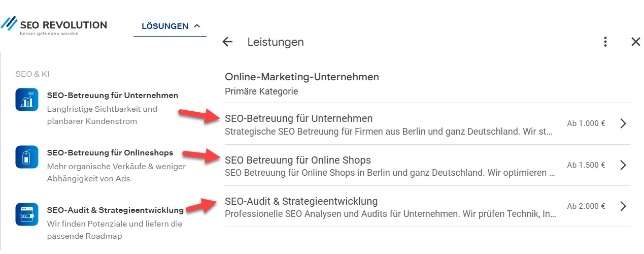Click 'Langfristige Sichtbarkeit und planbarer Kundenstrom' text
Viewport: 644px width, 254px height.
click(x=102, y=115)
